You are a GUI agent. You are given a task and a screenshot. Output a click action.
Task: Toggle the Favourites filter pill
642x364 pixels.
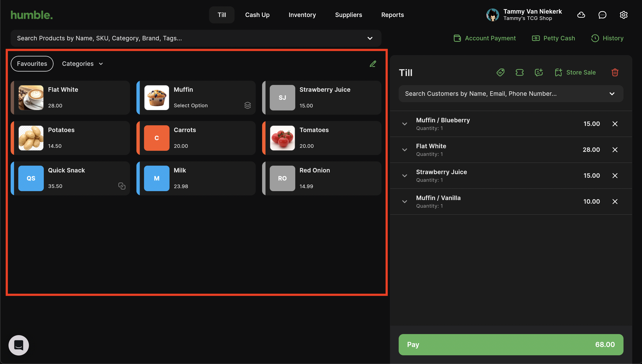[32, 64]
